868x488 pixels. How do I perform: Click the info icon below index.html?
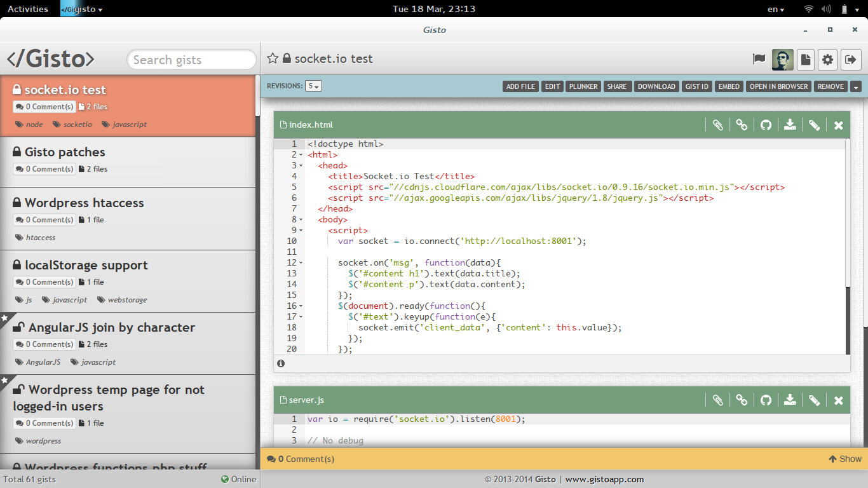281,363
